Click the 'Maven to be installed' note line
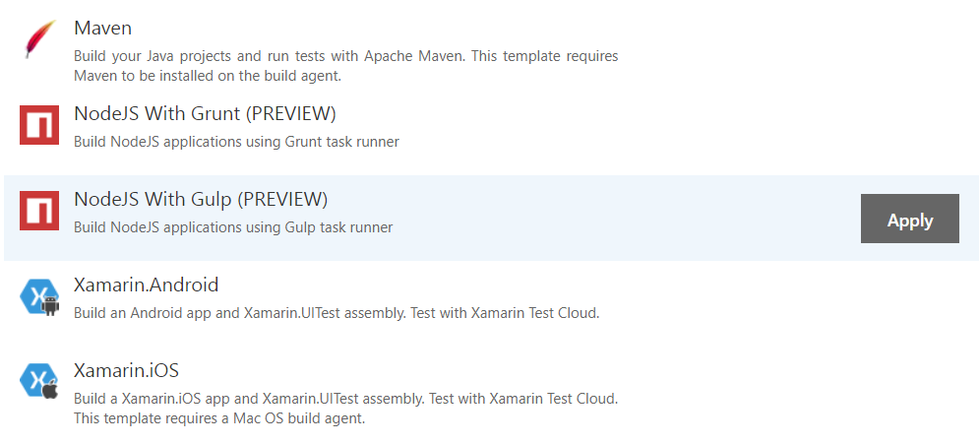 208,75
